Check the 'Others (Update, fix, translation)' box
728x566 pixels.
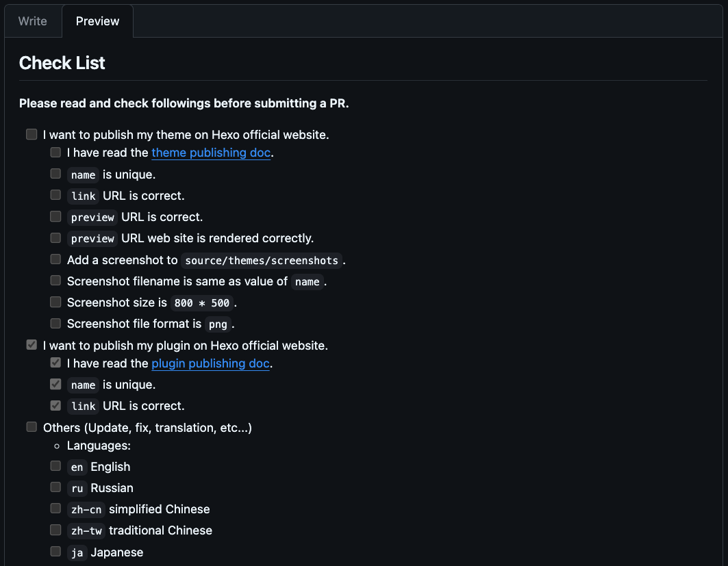click(32, 427)
